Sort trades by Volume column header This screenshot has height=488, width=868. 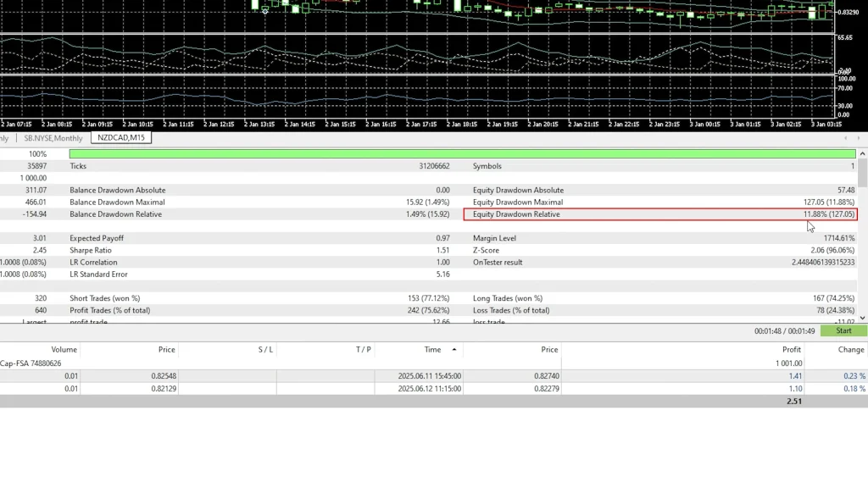(64, 349)
